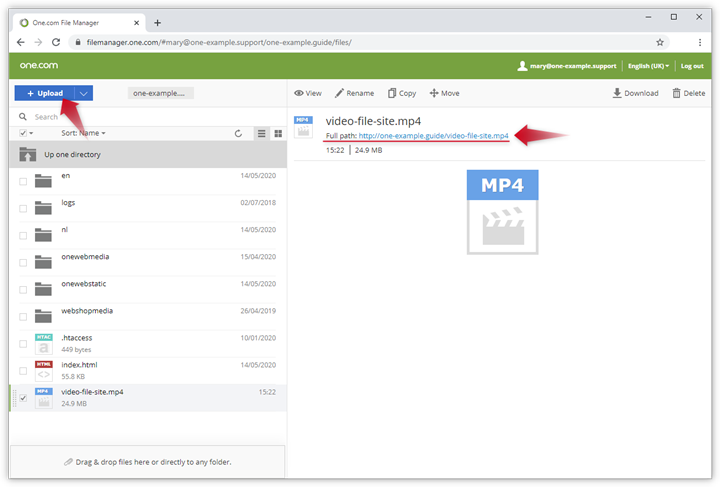Move the selected file
This screenshot has width=720, height=487.
click(x=444, y=93)
